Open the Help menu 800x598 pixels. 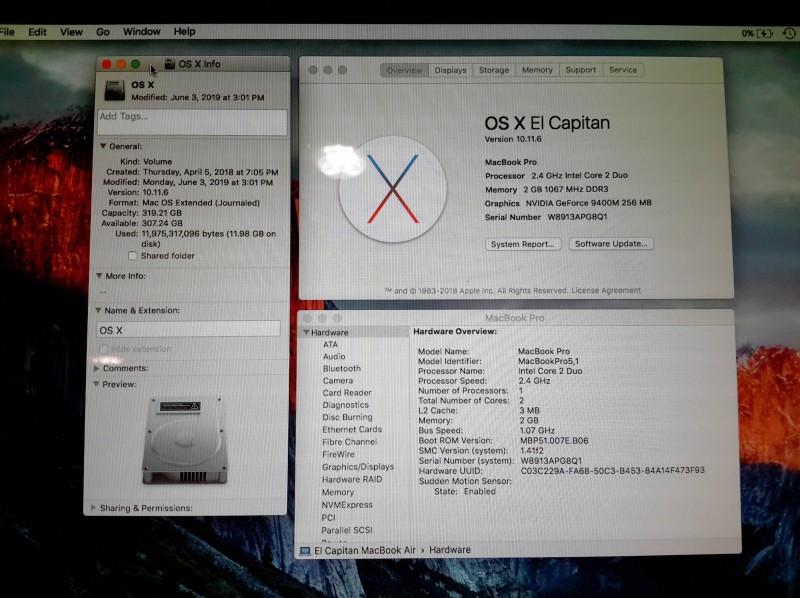pyautogui.click(x=184, y=32)
